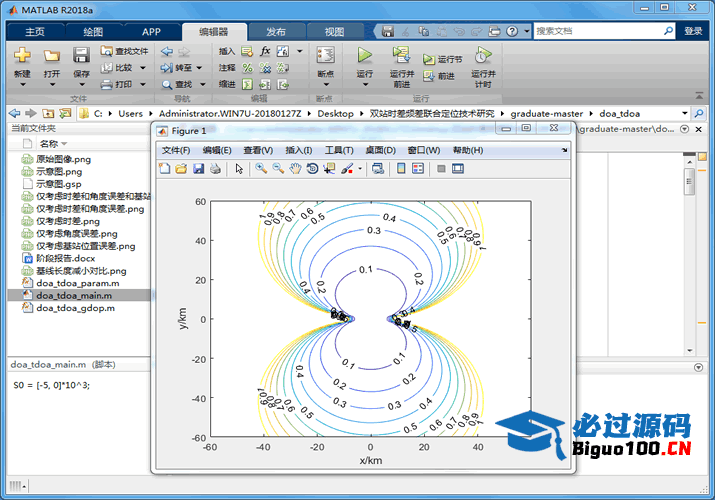Click the save figure disk icon
Screen dimensions: 715x500
(x=198, y=169)
